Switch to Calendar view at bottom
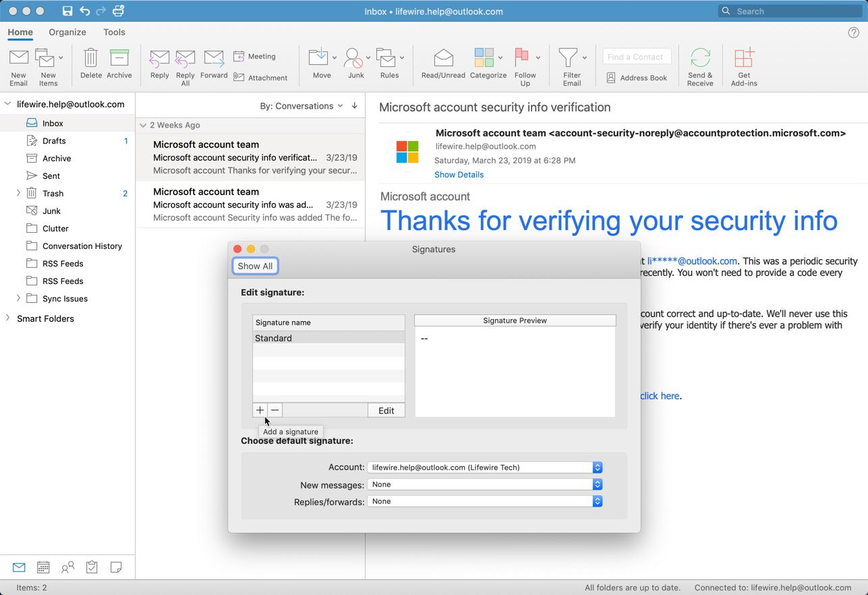 (43, 567)
